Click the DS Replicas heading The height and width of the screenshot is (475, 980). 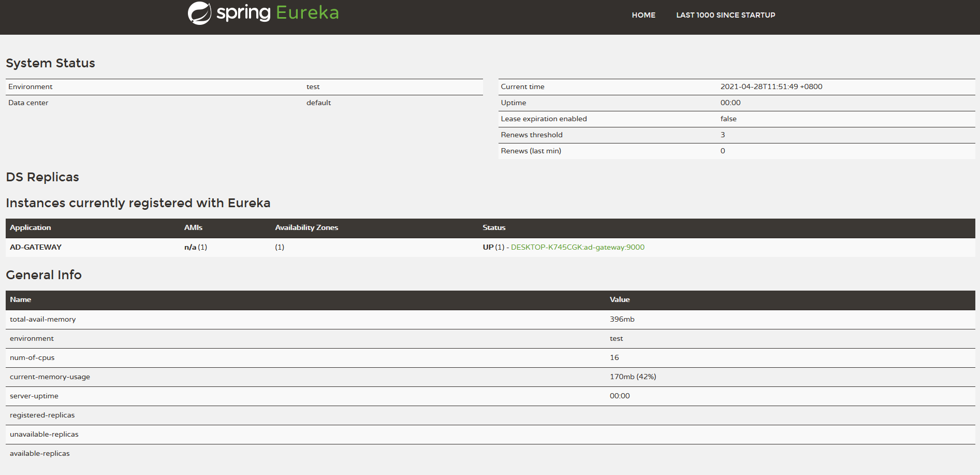pos(42,177)
